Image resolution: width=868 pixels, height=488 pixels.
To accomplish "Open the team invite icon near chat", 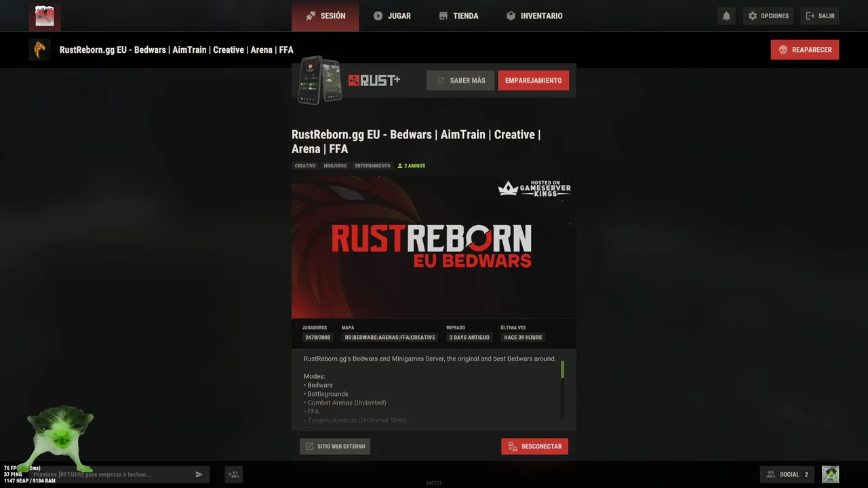I will click(233, 474).
